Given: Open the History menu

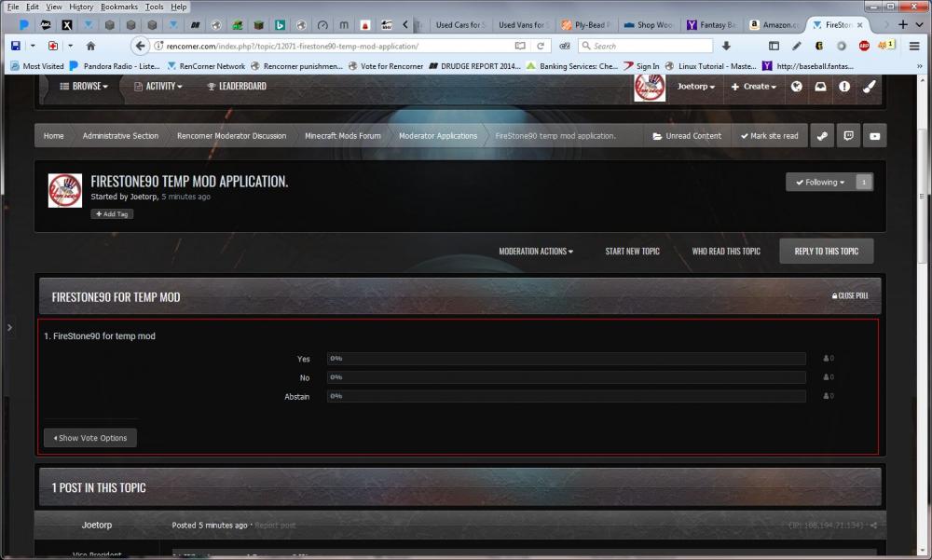Looking at the screenshot, I should (x=81, y=7).
